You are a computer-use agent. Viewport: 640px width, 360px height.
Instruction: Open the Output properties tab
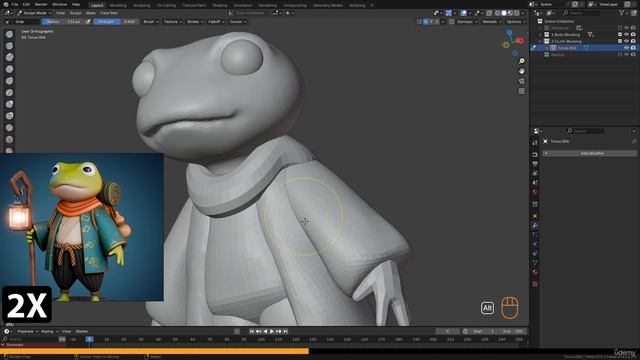click(x=535, y=164)
